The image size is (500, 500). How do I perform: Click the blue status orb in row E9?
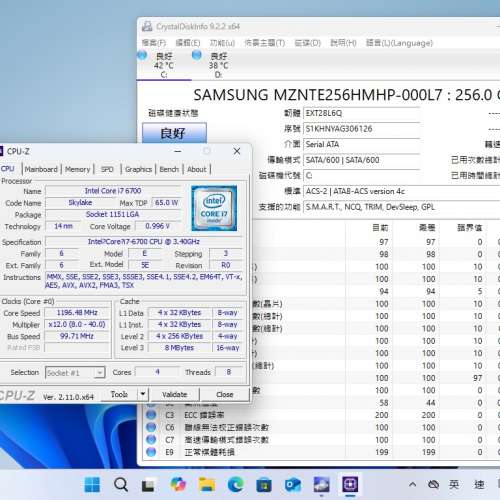point(151,452)
